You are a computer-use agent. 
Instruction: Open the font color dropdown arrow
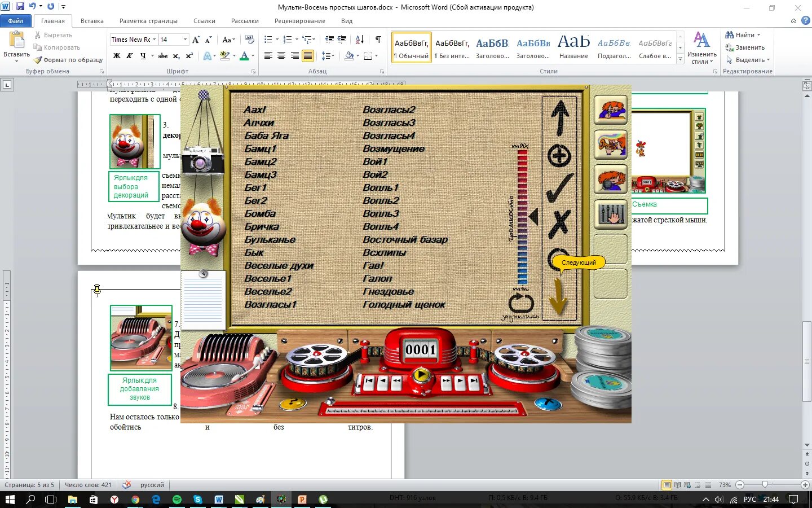click(253, 56)
